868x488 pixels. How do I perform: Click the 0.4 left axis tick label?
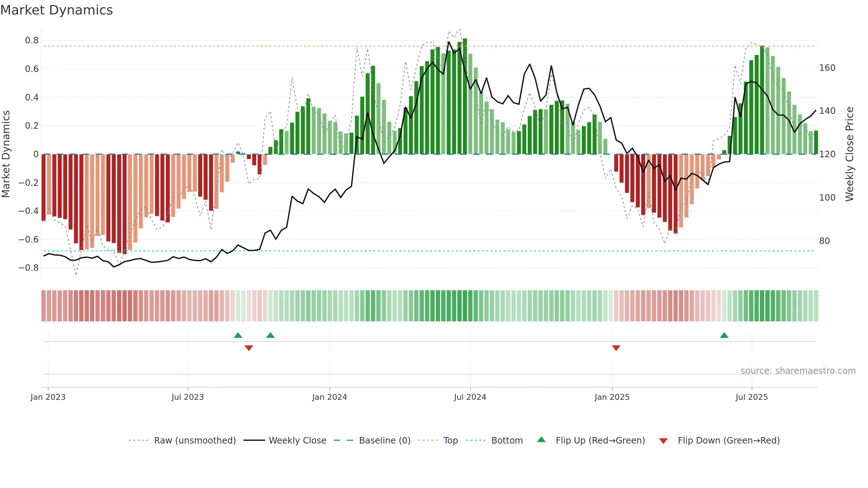[x=32, y=97]
